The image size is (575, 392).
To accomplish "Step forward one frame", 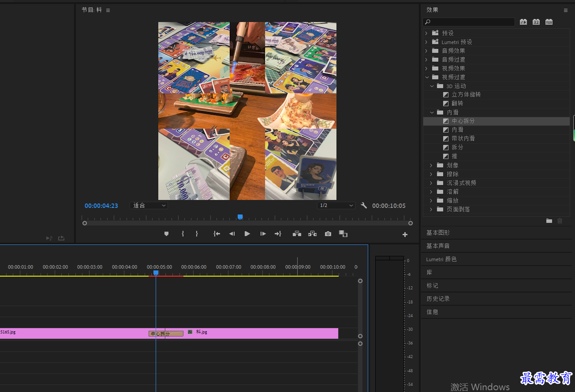I will tap(263, 234).
